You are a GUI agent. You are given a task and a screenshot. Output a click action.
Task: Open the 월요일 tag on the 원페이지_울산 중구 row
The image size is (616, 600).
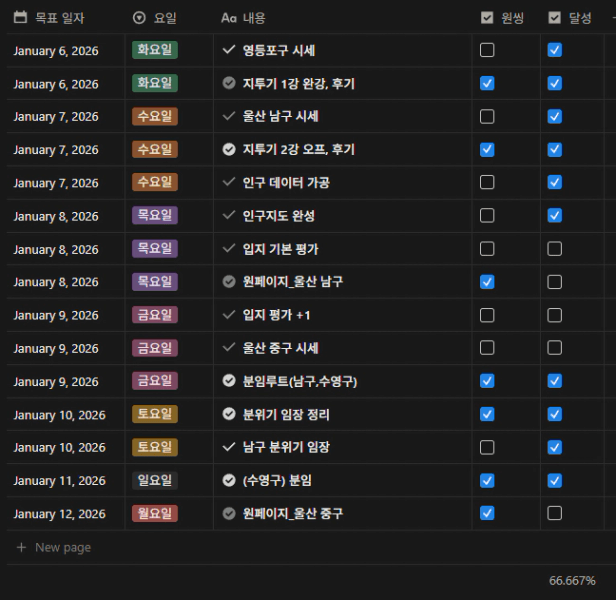coord(155,514)
